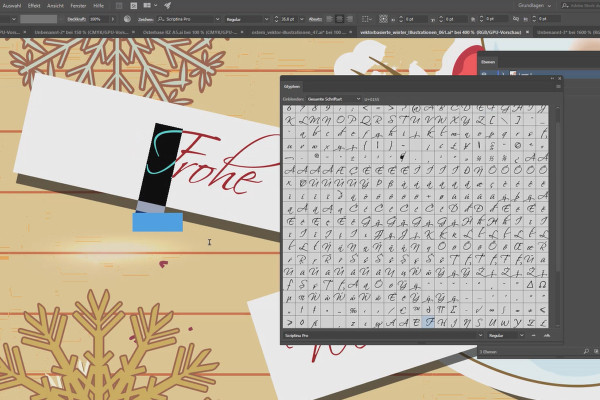The height and width of the screenshot is (400, 600).
Task: Click the blue rectangle on the canvas
Action: coord(158,222)
